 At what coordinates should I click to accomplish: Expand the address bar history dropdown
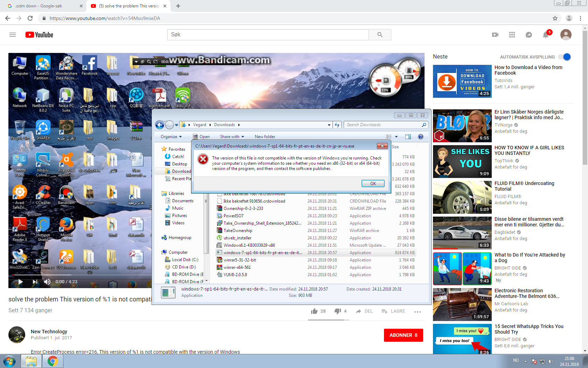[329, 125]
